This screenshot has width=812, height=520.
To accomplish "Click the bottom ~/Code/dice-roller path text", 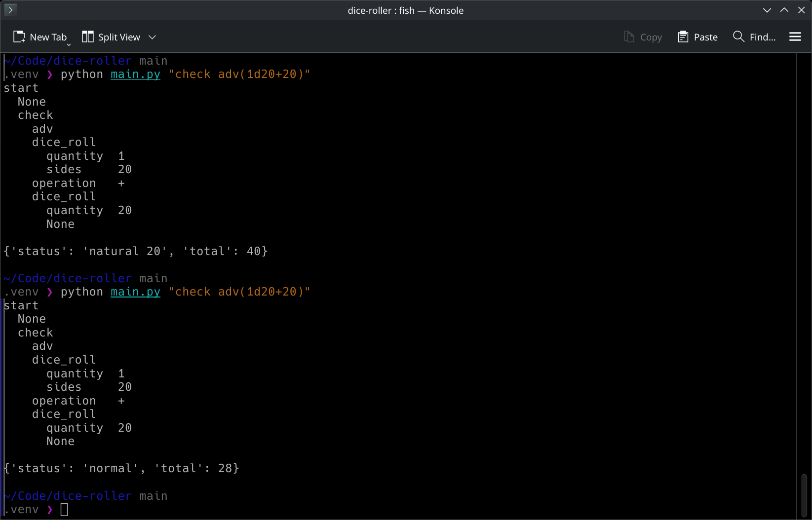I will click(68, 496).
